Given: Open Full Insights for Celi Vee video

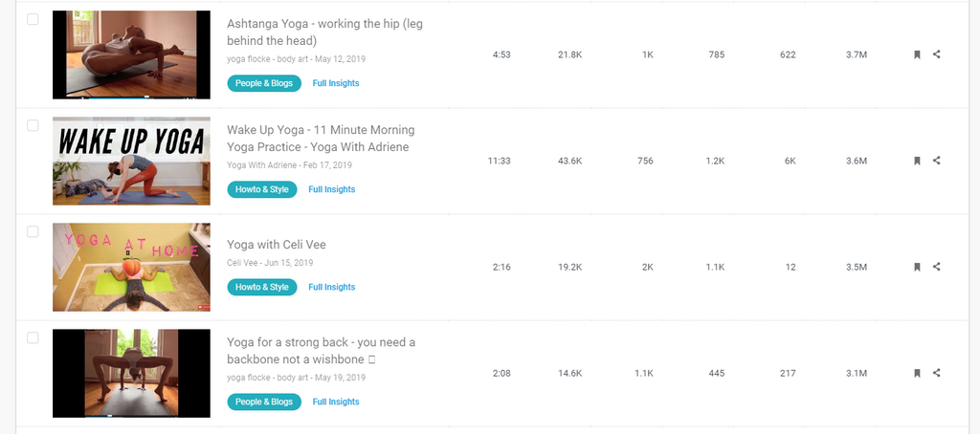Looking at the screenshot, I should tap(331, 287).
